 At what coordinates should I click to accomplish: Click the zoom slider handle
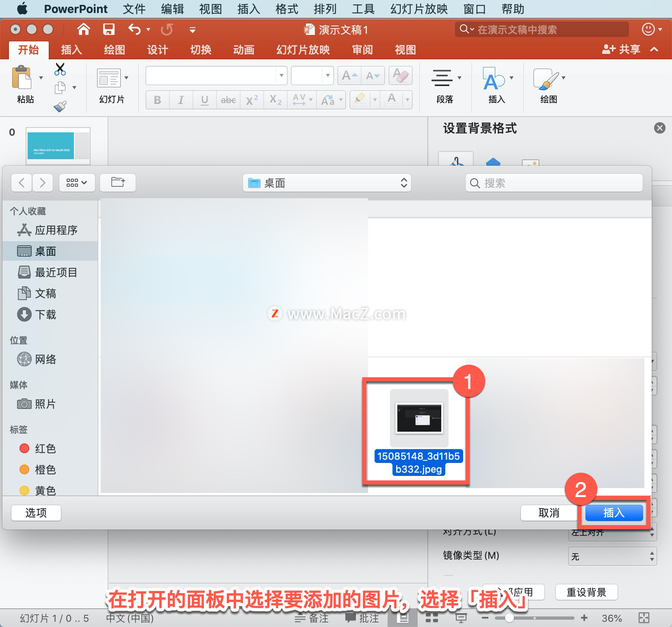pos(509,618)
